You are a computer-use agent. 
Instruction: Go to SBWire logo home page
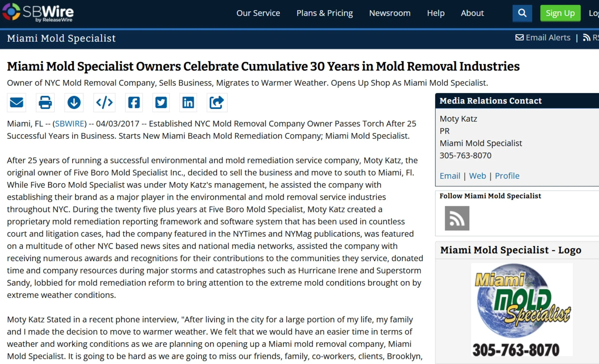[38, 12]
